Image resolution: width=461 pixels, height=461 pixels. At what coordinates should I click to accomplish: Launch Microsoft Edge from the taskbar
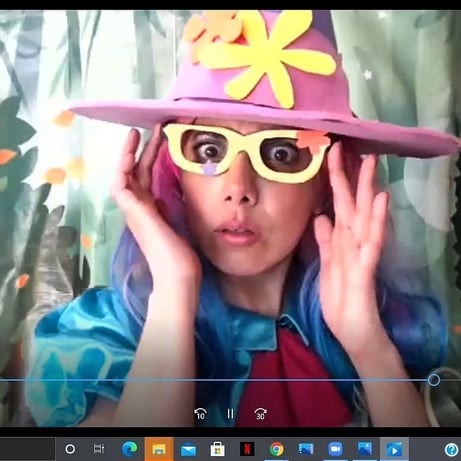pos(130,449)
